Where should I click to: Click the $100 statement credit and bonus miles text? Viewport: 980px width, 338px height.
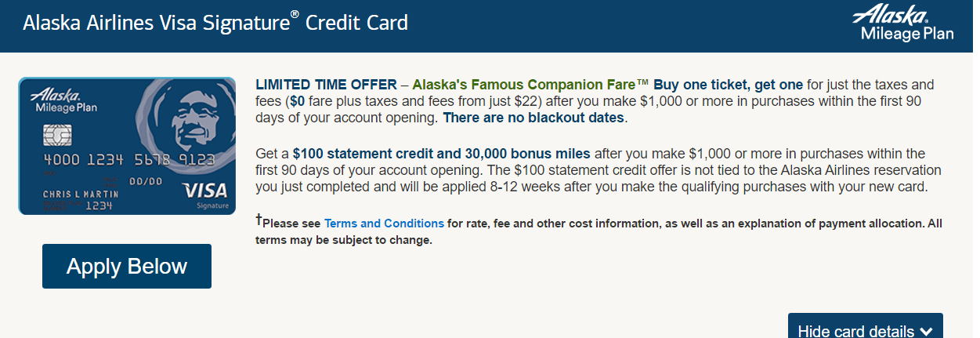point(442,153)
